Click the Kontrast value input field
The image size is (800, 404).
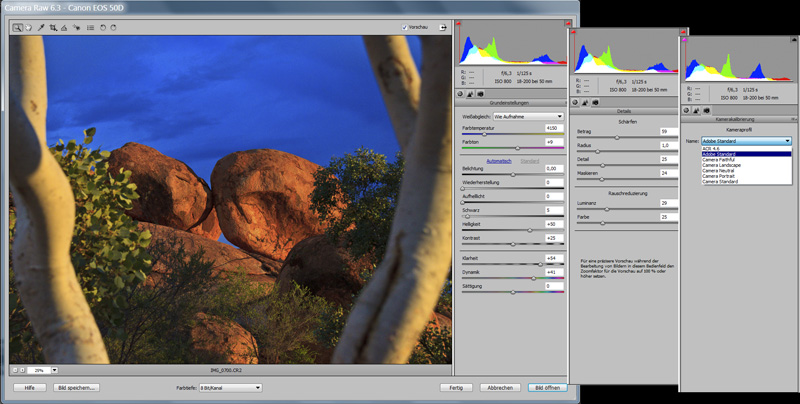[553, 238]
